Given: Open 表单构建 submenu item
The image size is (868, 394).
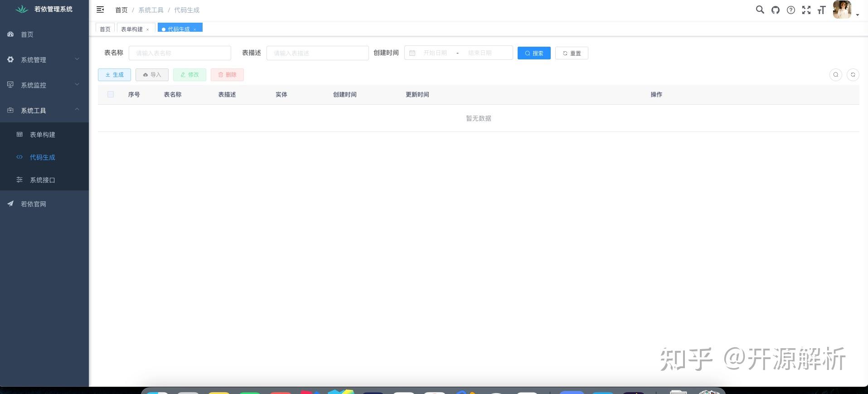Looking at the screenshot, I should (x=44, y=135).
